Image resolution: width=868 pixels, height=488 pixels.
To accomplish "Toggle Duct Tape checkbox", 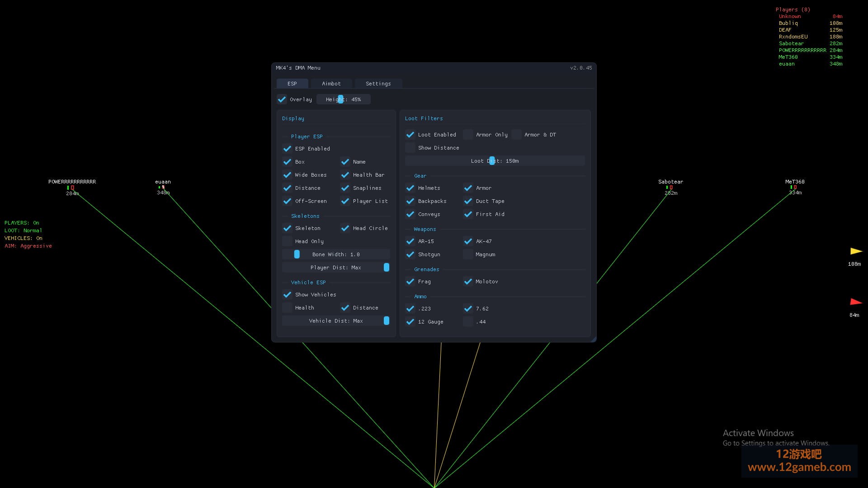I will point(468,201).
